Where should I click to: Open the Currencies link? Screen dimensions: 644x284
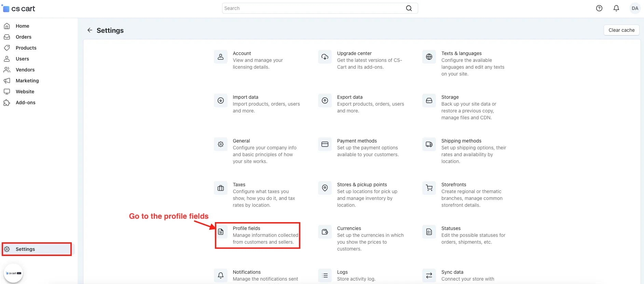(349, 228)
